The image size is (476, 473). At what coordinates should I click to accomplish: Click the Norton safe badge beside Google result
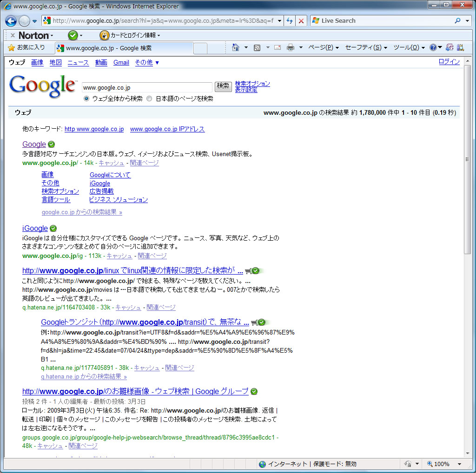(x=51, y=145)
